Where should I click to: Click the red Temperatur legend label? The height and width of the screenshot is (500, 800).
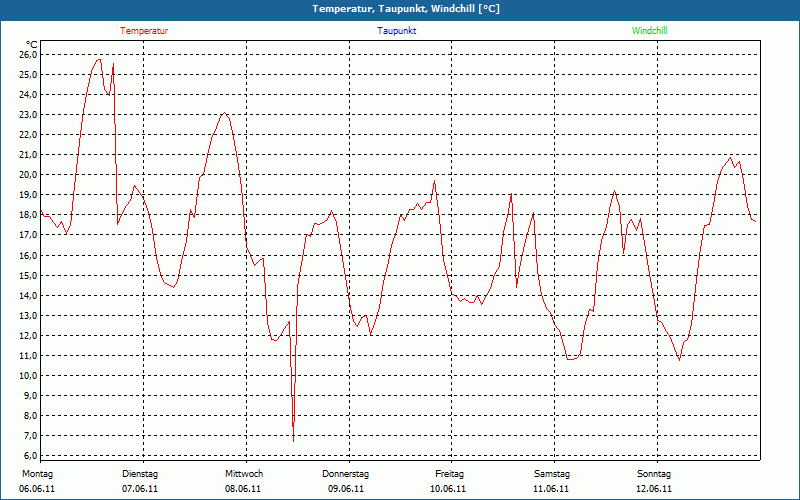(x=144, y=31)
